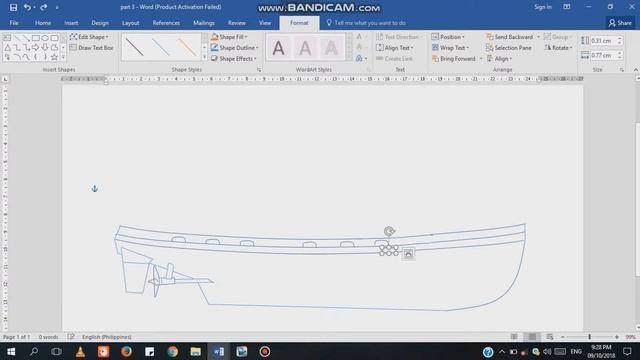Adjust the zoom slider in status bar
Screen dimensions: 640x360
tap(589, 337)
